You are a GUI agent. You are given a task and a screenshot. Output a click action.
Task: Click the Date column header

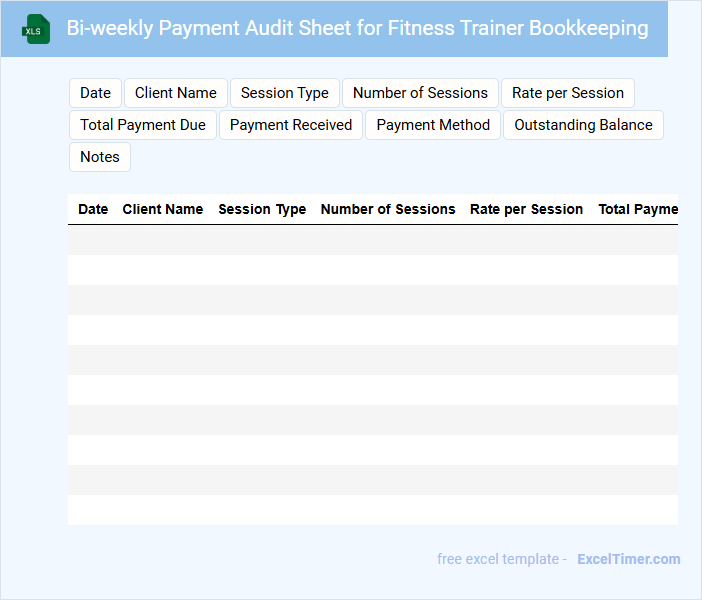[93, 210]
